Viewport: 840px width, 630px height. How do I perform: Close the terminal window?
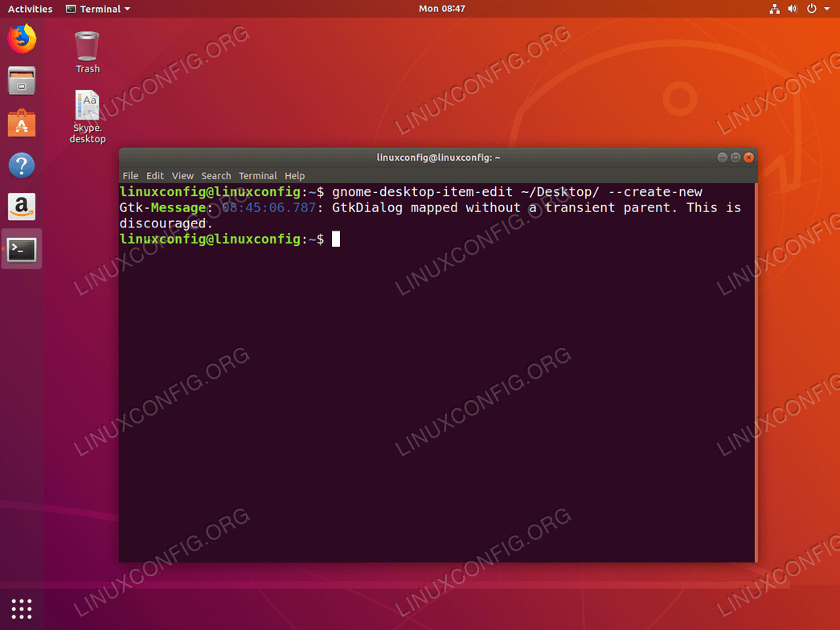coord(749,157)
